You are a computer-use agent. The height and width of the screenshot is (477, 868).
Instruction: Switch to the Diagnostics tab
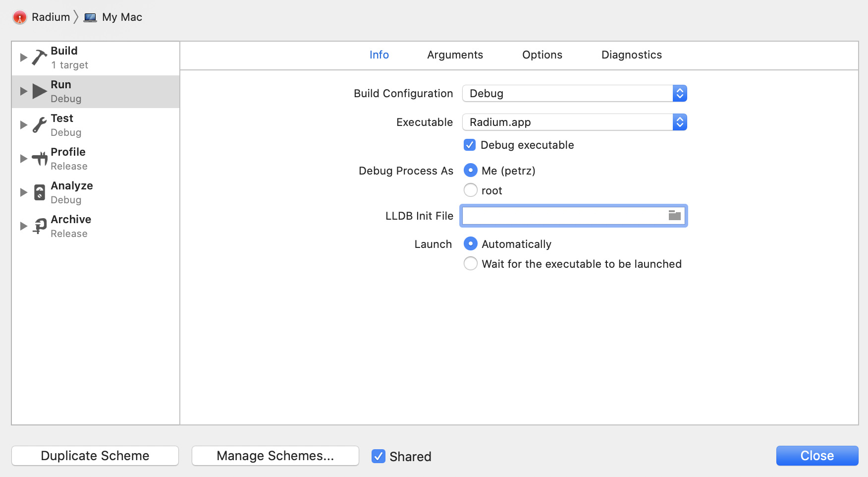(x=631, y=55)
